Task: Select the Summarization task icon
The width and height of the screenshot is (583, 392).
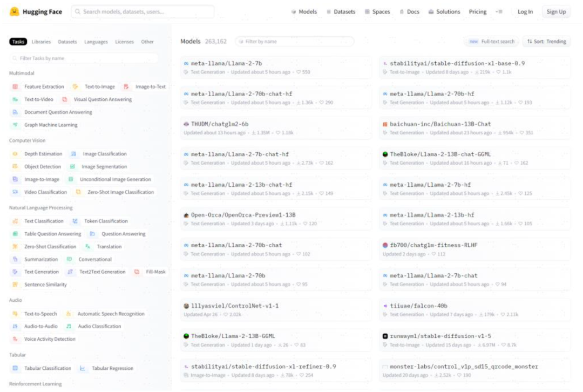Action: [15, 259]
